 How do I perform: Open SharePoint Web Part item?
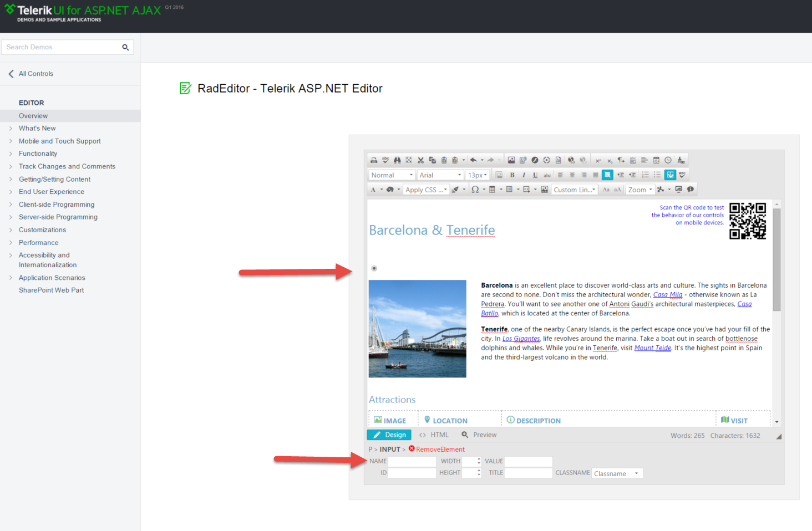[x=51, y=290]
